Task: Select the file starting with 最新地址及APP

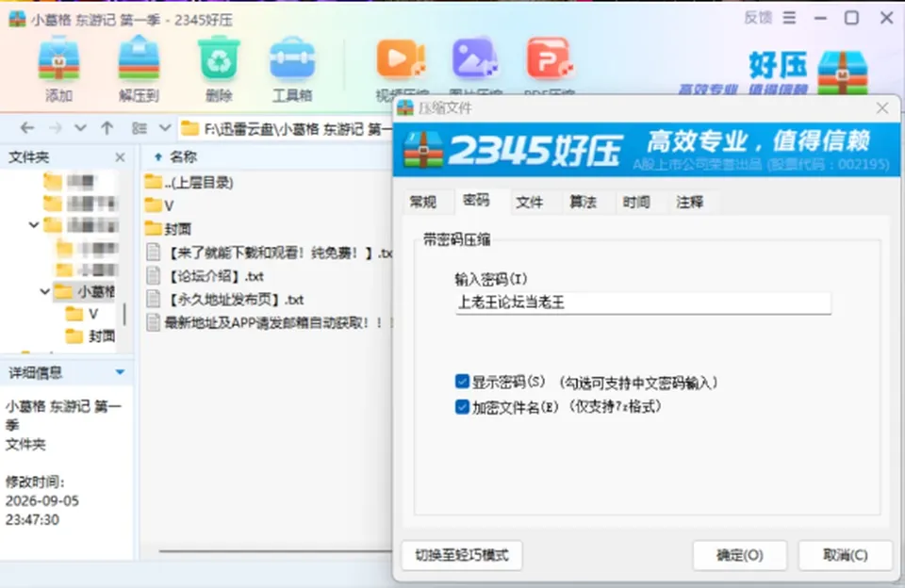Action: 269,322
